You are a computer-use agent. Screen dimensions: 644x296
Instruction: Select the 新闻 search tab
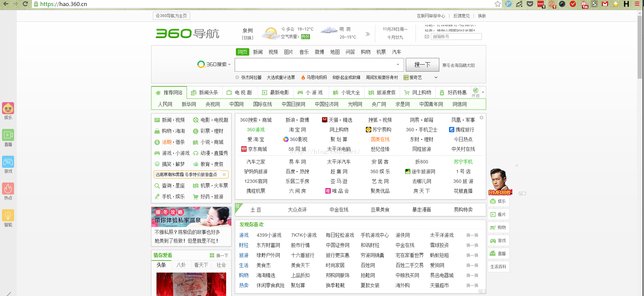click(x=258, y=52)
